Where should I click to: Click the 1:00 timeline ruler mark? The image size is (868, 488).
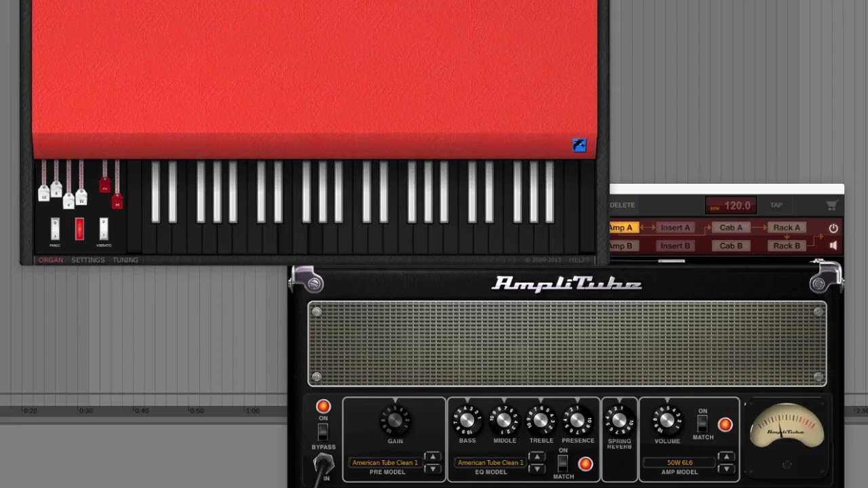point(252,411)
